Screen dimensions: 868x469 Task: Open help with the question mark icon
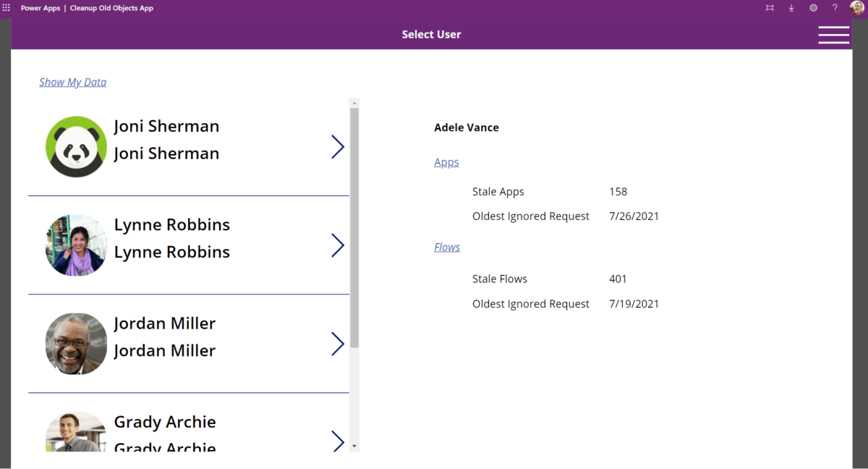835,7
